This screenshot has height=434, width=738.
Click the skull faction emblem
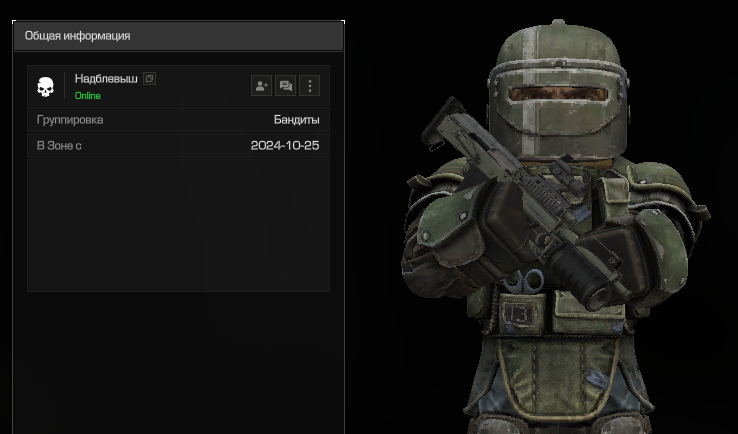[x=46, y=87]
